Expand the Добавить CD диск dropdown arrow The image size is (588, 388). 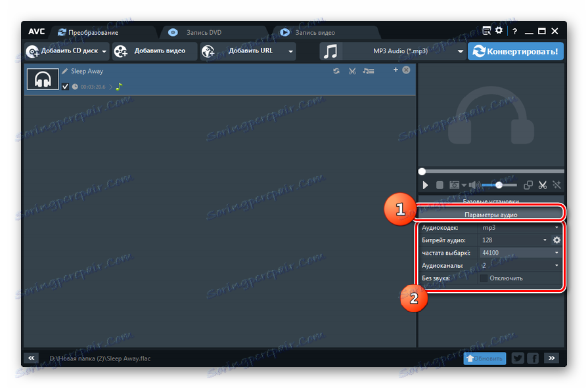click(104, 51)
